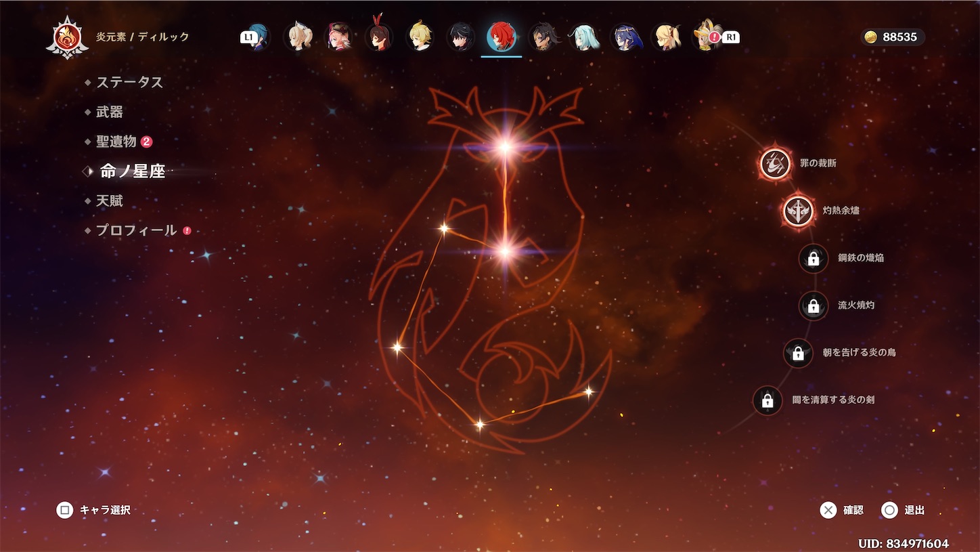The width and height of the screenshot is (980, 552).
Task: Click the locked 流火焼灼 constellation node
Action: click(814, 305)
